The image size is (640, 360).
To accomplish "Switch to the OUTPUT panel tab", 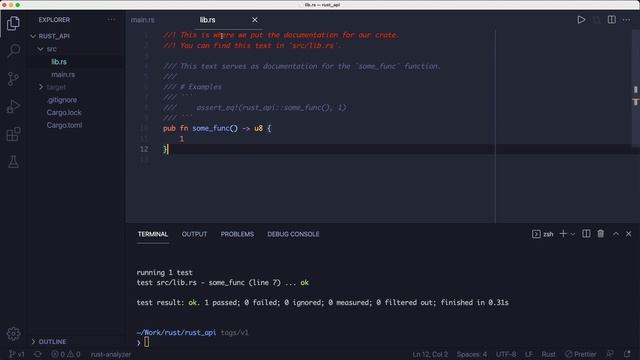I will 194,234.
